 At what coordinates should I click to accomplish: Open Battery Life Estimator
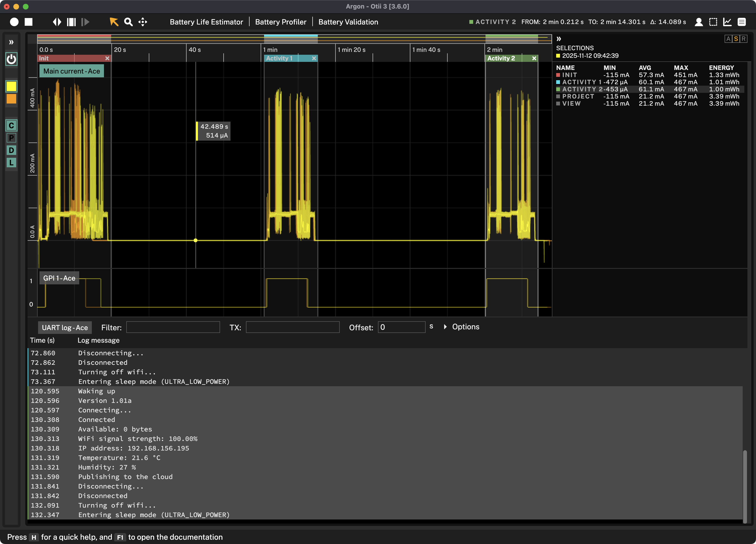click(206, 22)
